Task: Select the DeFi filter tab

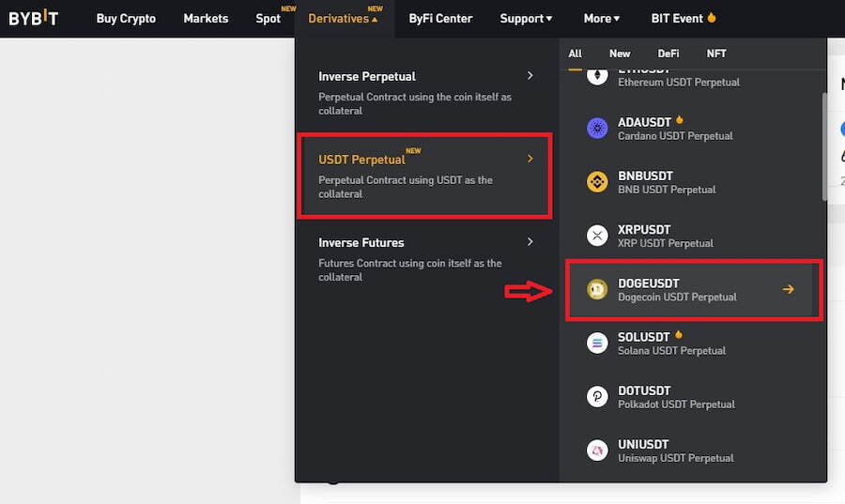Action: click(x=668, y=53)
